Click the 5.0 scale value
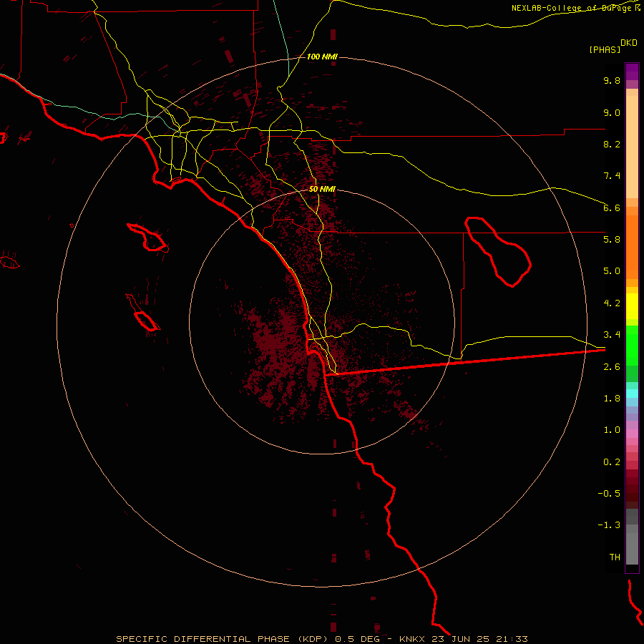Viewport: 644px width, 644px height. click(x=612, y=271)
